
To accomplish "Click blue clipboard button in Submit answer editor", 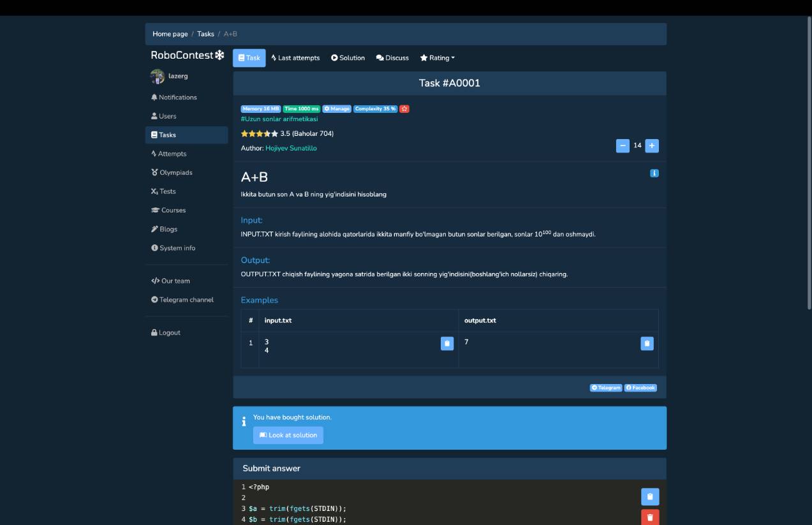I will click(x=650, y=496).
